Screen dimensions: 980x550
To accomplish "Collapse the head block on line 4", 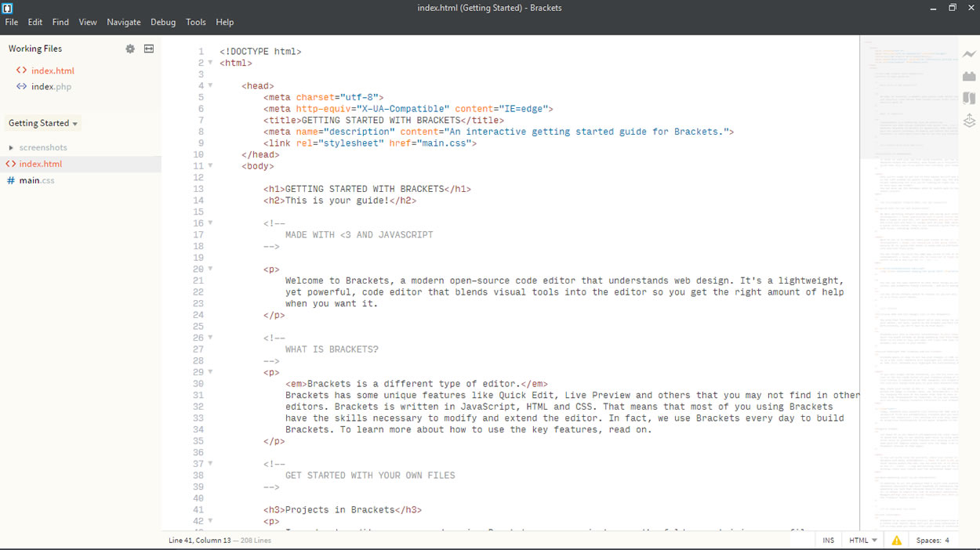I will (x=210, y=85).
